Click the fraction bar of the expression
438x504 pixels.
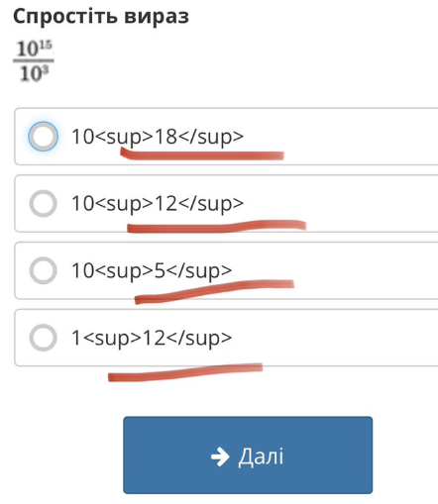pyautogui.click(x=34, y=60)
